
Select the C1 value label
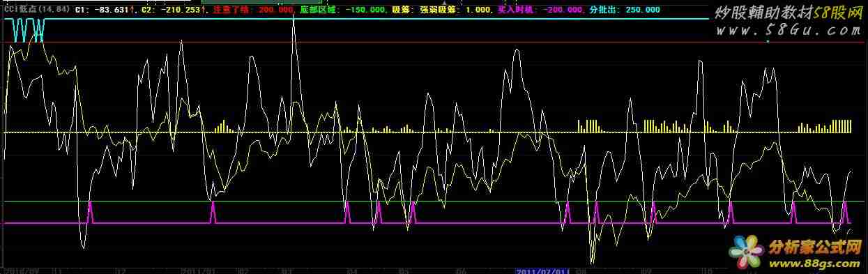click(105, 10)
